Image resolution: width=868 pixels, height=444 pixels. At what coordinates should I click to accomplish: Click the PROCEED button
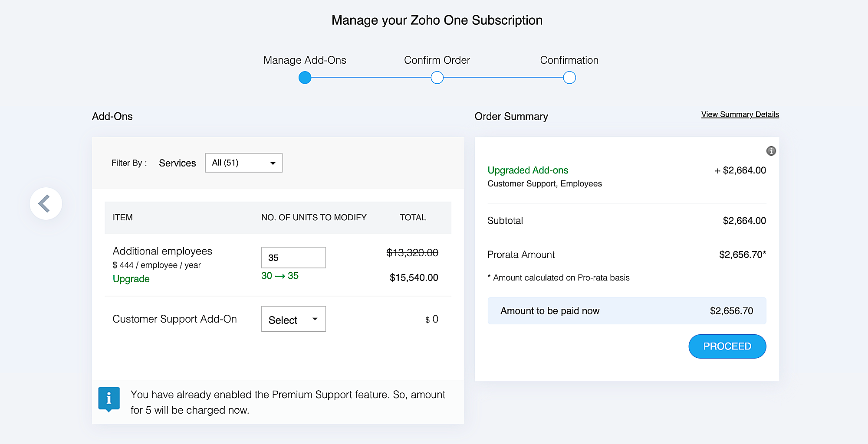click(x=727, y=346)
